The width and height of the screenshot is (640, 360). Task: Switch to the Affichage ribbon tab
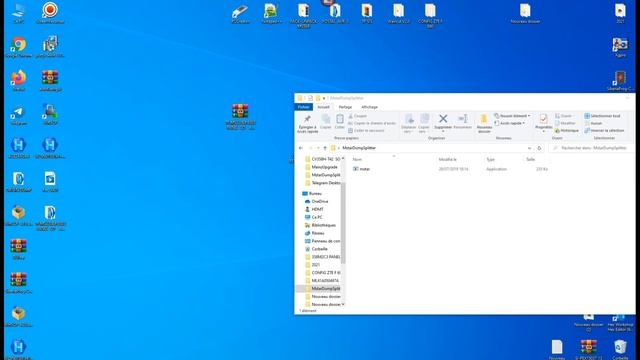click(x=369, y=107)
